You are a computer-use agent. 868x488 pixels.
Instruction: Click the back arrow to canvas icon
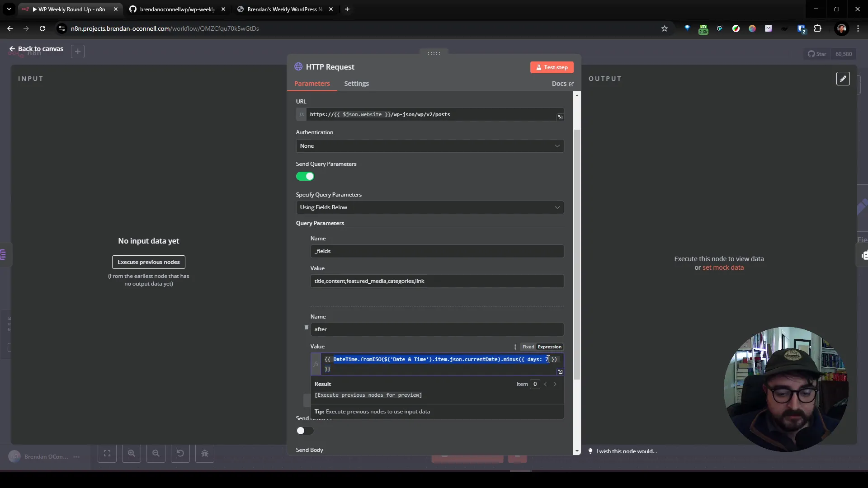point(12,48)
